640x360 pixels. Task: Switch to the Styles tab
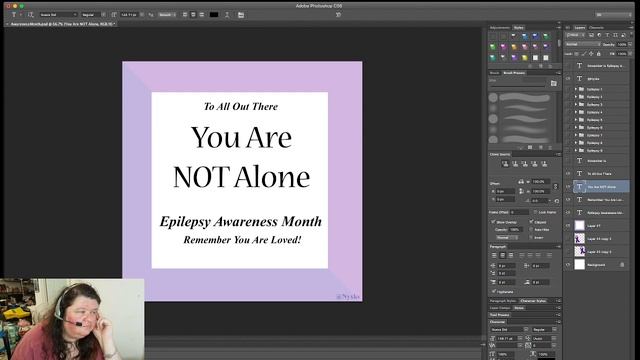(x=518, y=28)
